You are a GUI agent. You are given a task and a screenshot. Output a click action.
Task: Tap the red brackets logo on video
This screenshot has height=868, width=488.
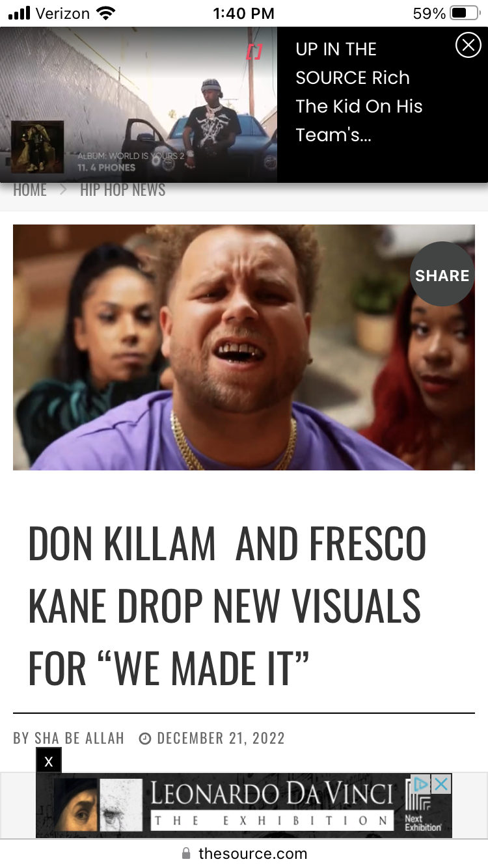pyautogui.click(x=254, y=52)
